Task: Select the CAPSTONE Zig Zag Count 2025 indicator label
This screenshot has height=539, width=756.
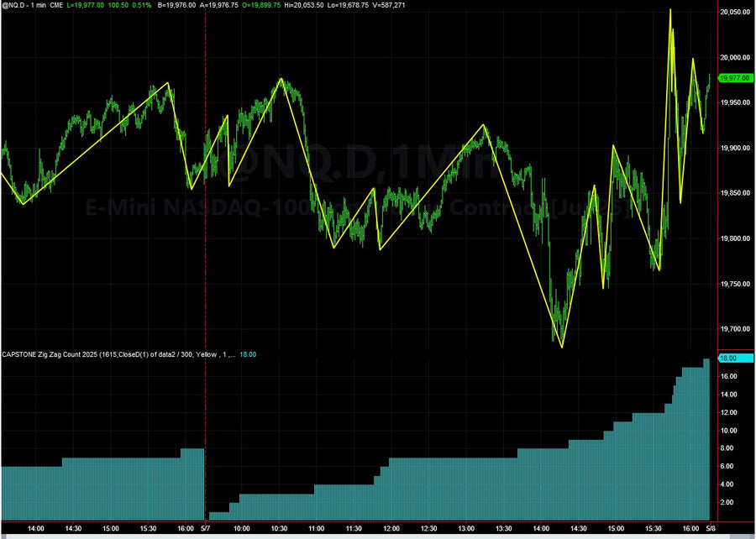Action: point(50,354)
